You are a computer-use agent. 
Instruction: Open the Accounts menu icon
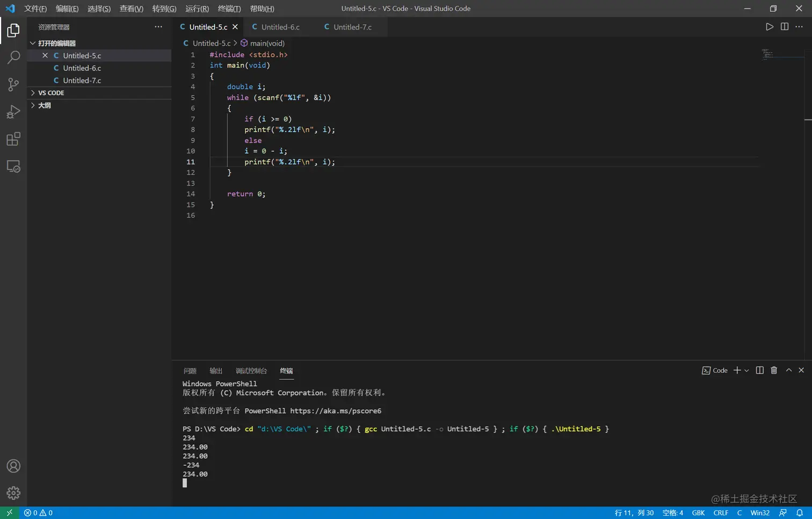tap(13, 466)
